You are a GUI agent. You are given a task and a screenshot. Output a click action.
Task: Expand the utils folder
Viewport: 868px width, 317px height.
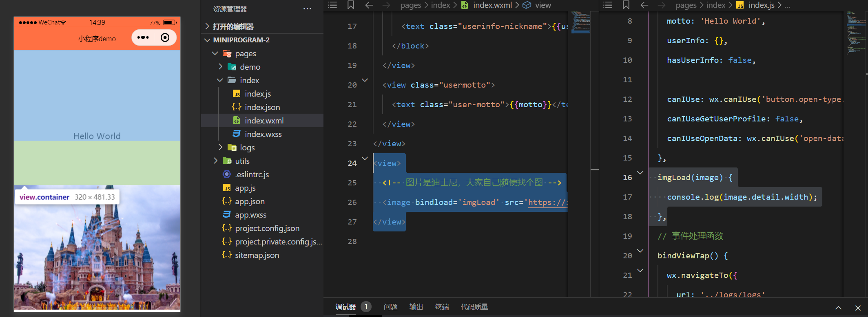tap(215, 161)
